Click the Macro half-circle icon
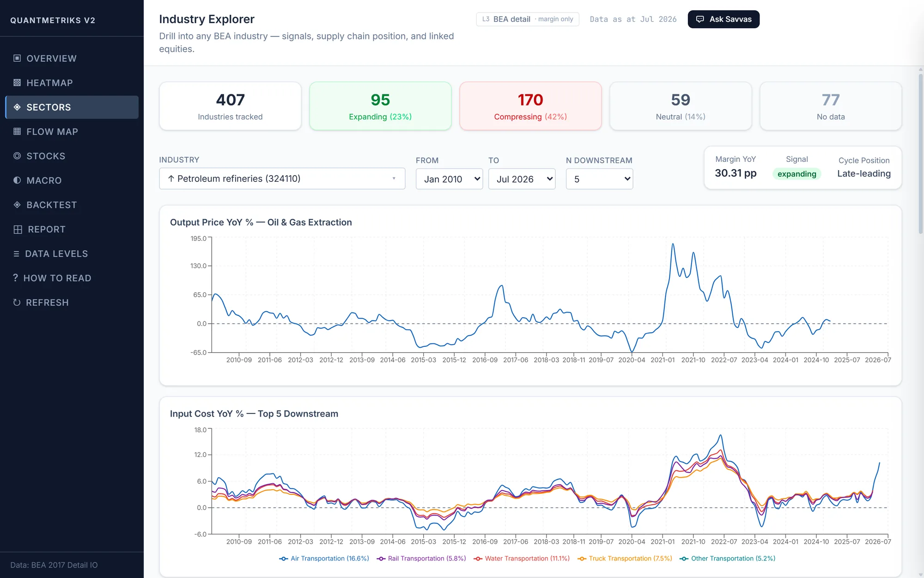The width and height of the screenshot is (924, 578). tap(17, 180)
